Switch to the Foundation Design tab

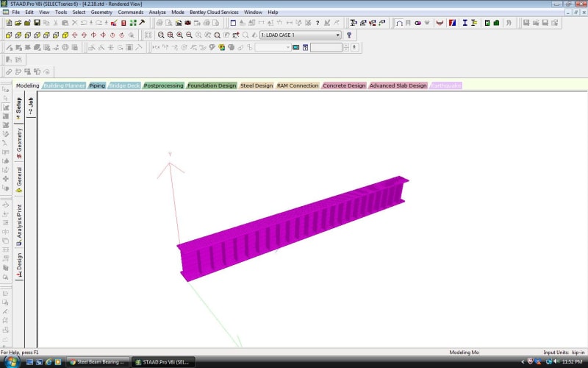212,85
